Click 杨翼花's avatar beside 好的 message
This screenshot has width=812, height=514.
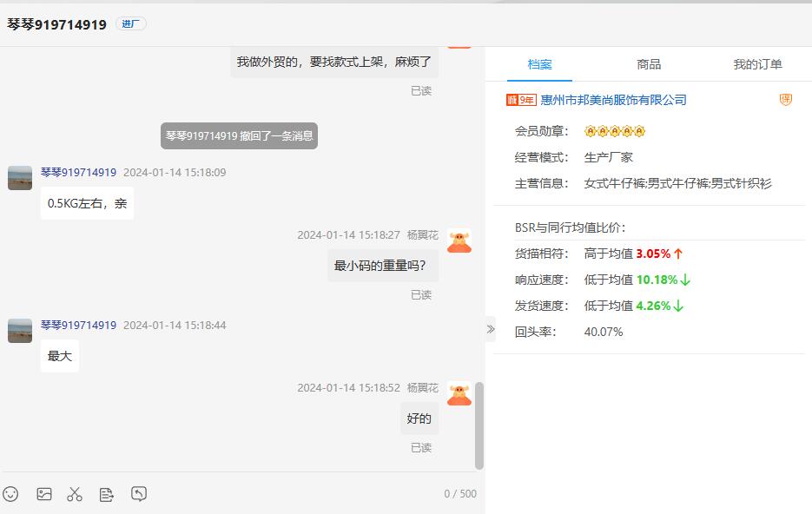[459, 394]
